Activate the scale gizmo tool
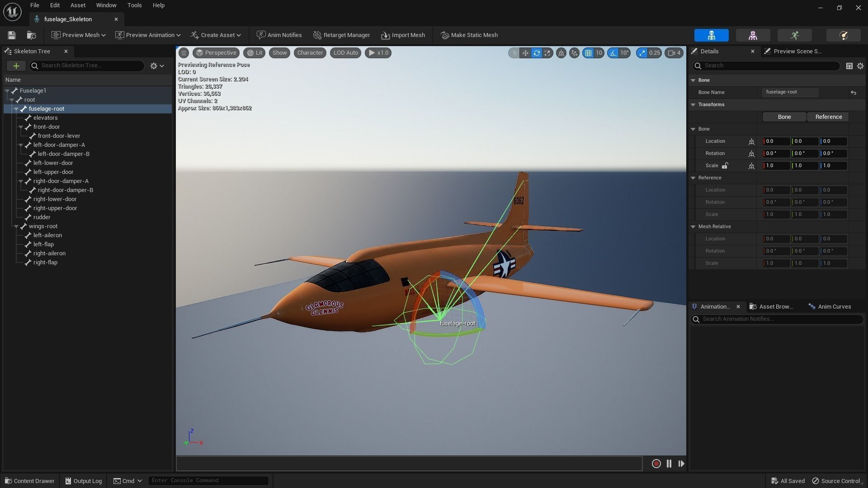This screenshot has height=488, width=868. point(547,53)
